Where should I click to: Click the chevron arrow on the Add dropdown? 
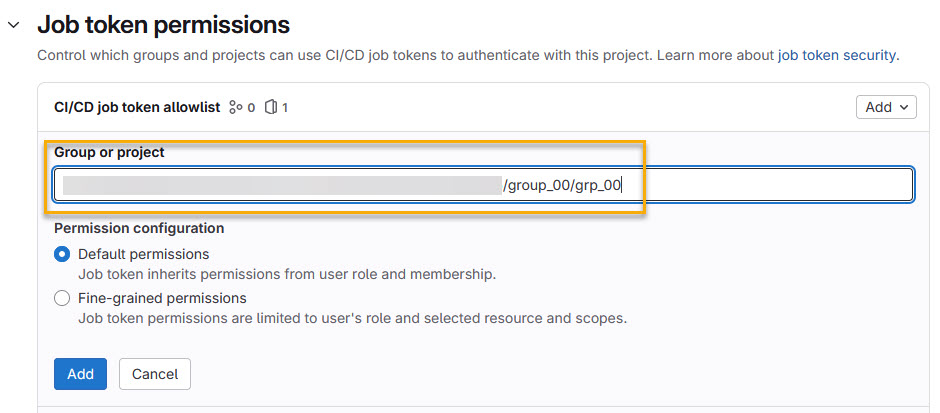point(903,107)
